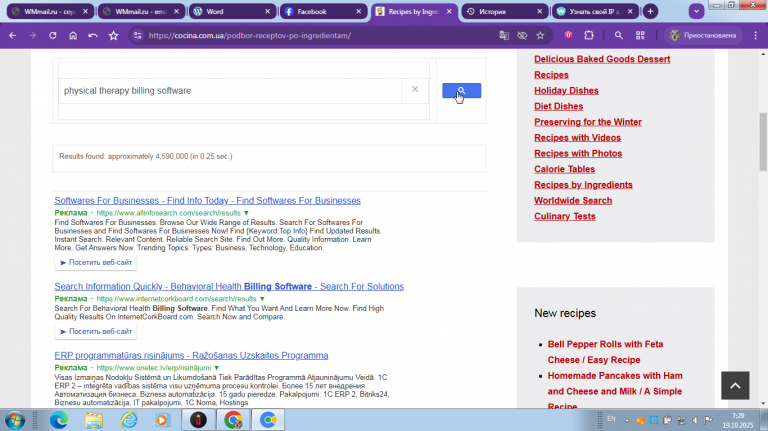Open Recipes by Ingredients sidebar link
Viewport: 768px width, 431px height.
point(583,184)
